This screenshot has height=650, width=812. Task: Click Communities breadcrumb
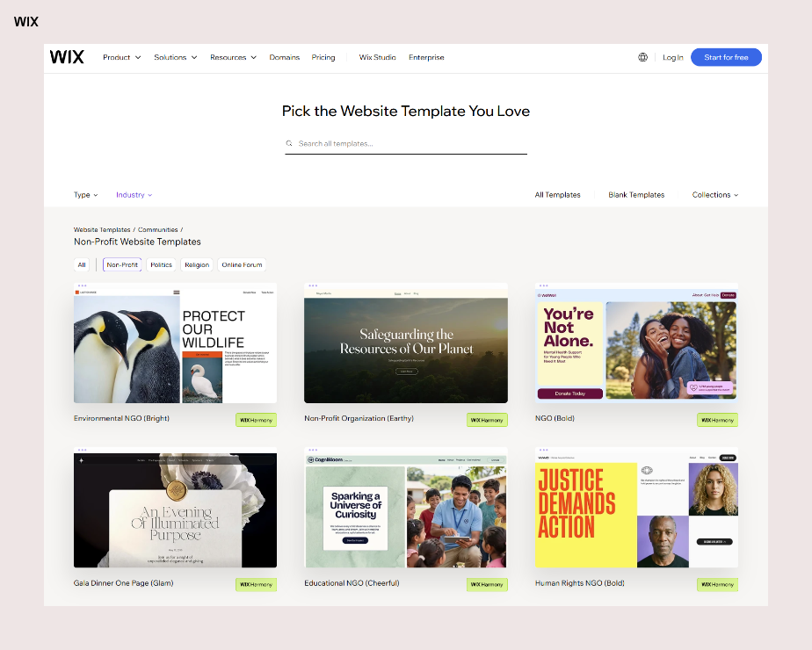tap(158, 229)
